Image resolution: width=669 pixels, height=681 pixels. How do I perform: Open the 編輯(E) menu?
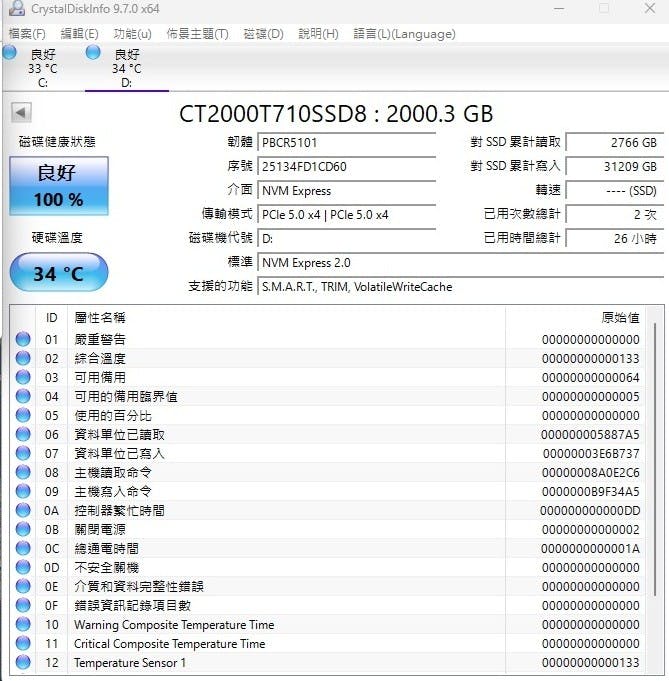coord(79,34)
